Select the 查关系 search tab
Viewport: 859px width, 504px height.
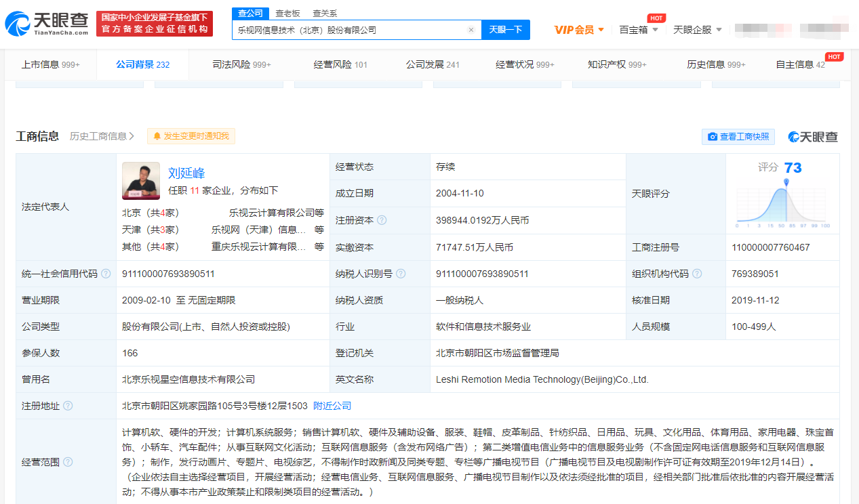click(x=325, y=13)
